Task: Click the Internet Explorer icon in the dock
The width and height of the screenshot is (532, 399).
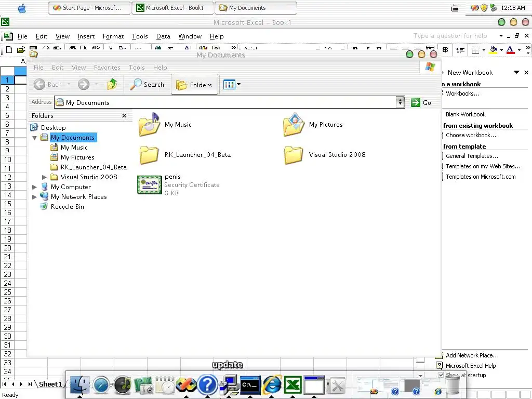Action: [272, 385]
